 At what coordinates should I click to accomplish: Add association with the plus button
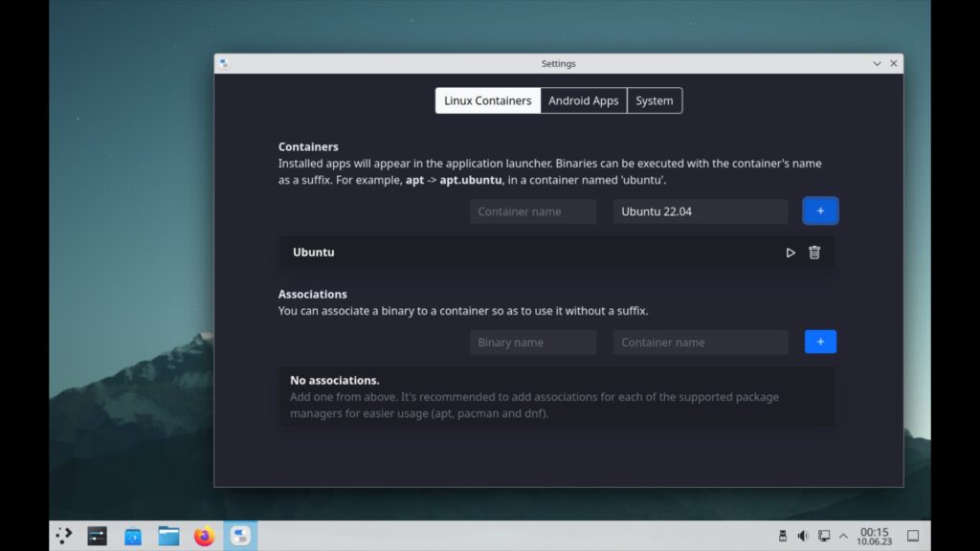coord(820,342)
